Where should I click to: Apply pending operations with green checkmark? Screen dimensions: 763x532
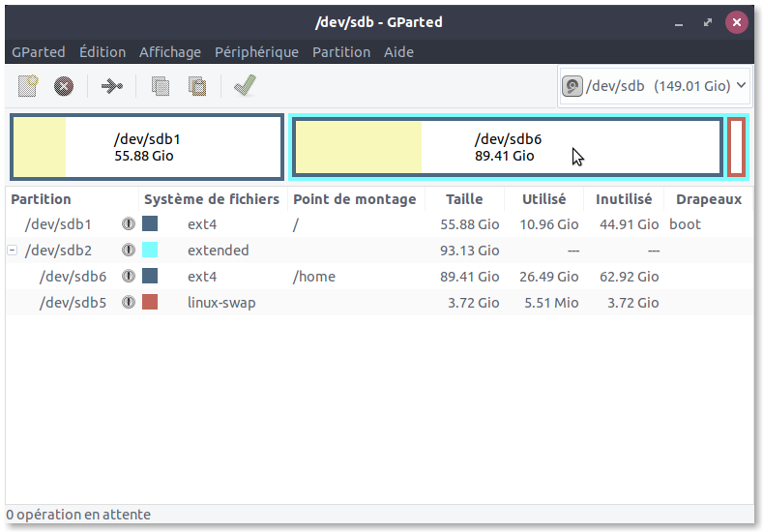pos(244,86)
